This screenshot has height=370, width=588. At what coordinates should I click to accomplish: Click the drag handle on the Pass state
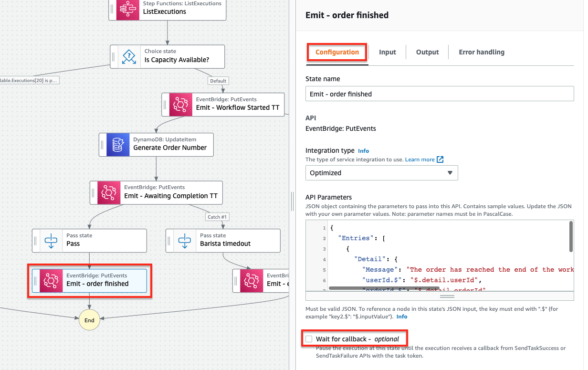[35, 240]
